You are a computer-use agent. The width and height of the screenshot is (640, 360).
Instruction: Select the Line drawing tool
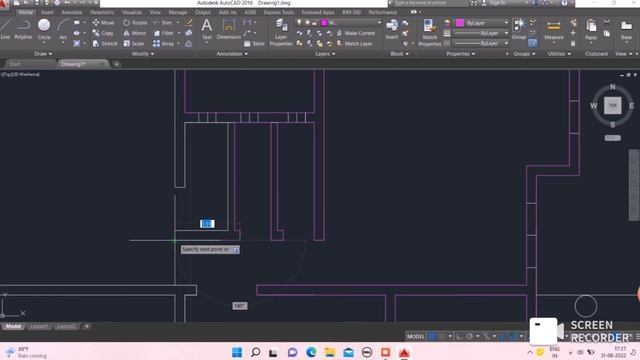(x=5, y=29)
